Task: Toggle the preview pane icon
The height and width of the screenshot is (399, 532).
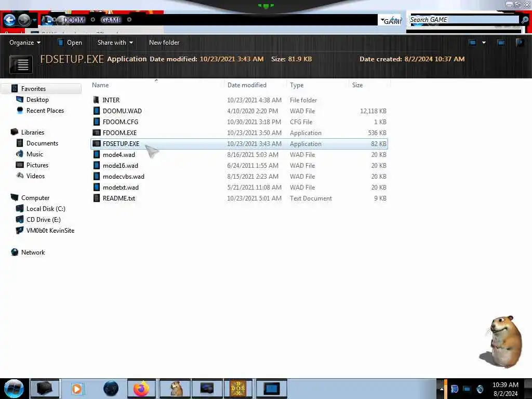Action: point(501,43)
